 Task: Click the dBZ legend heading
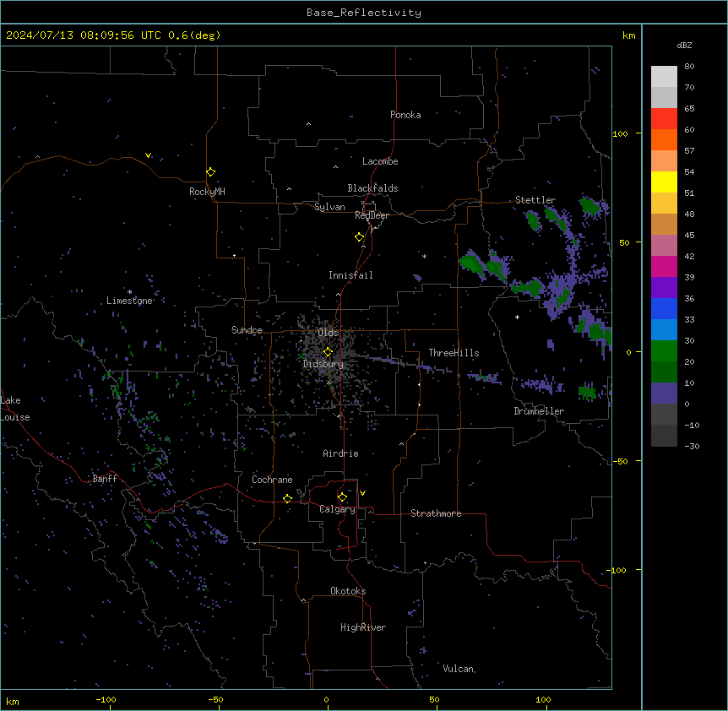[684, 45]
